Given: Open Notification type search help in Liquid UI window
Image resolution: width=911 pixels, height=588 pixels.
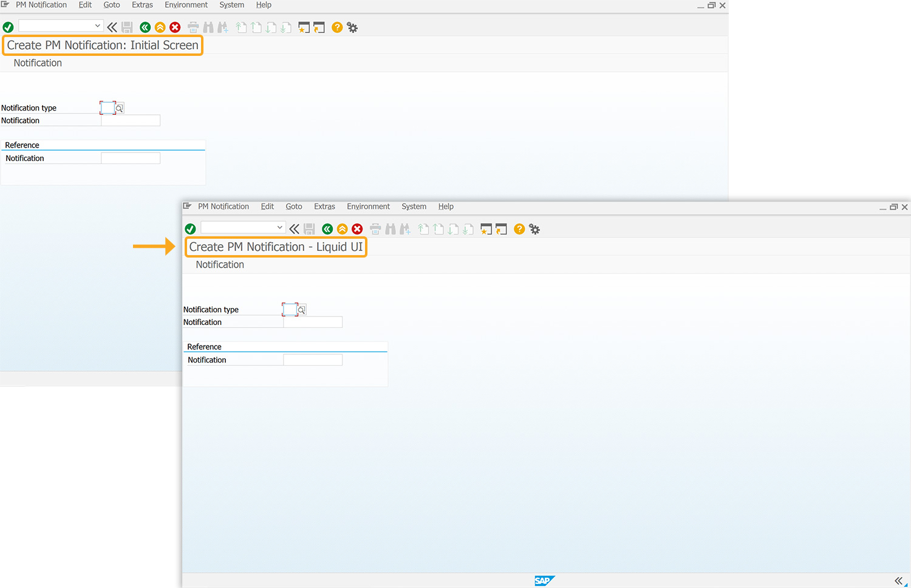Looking at the screenshot, I should [301, 310].
